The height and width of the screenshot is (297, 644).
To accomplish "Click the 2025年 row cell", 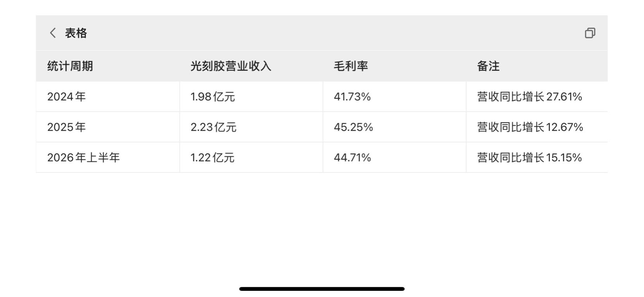I will pos(108,127).
